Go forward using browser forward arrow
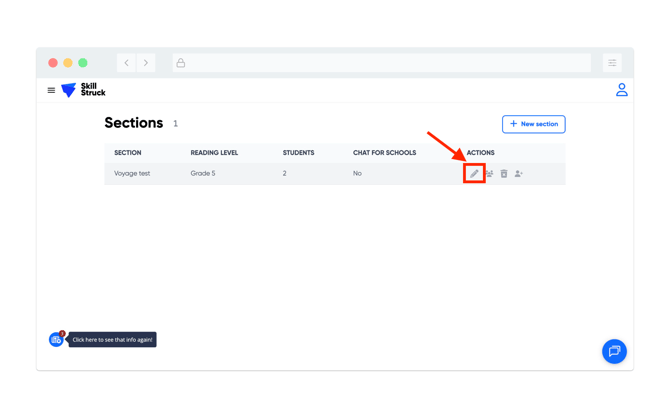Screen dimensions: 670x418 [x=146, y=63]
